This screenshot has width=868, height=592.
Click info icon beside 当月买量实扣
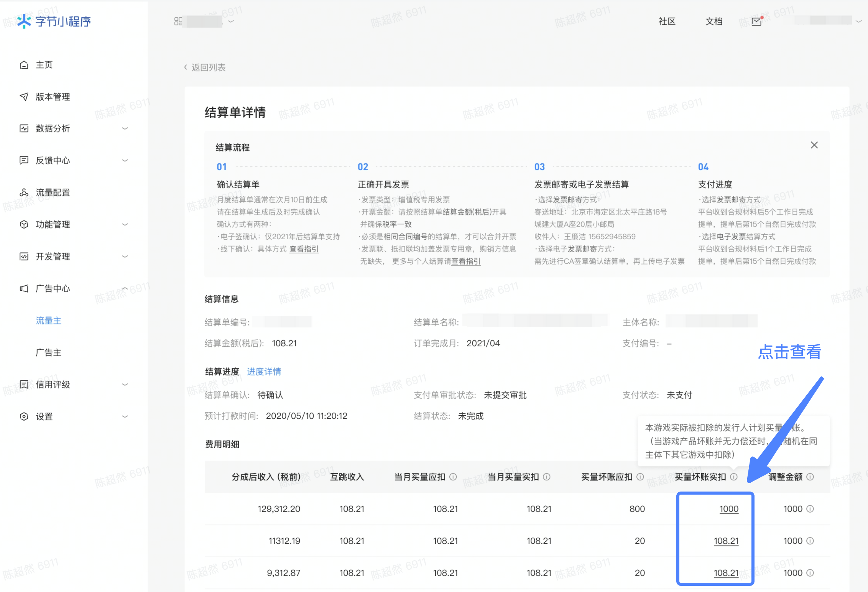pyautogui.click(x=547, y=477)
